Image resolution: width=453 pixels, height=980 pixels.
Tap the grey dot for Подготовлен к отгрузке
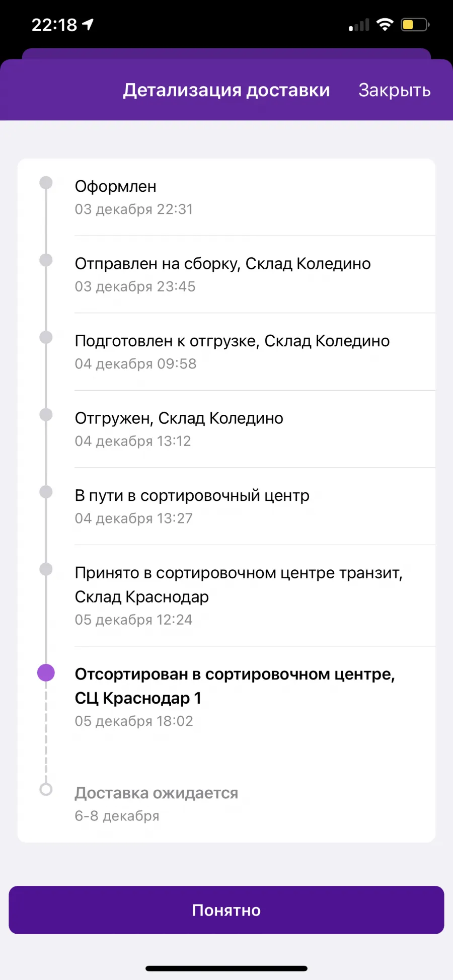click(46, 337)
